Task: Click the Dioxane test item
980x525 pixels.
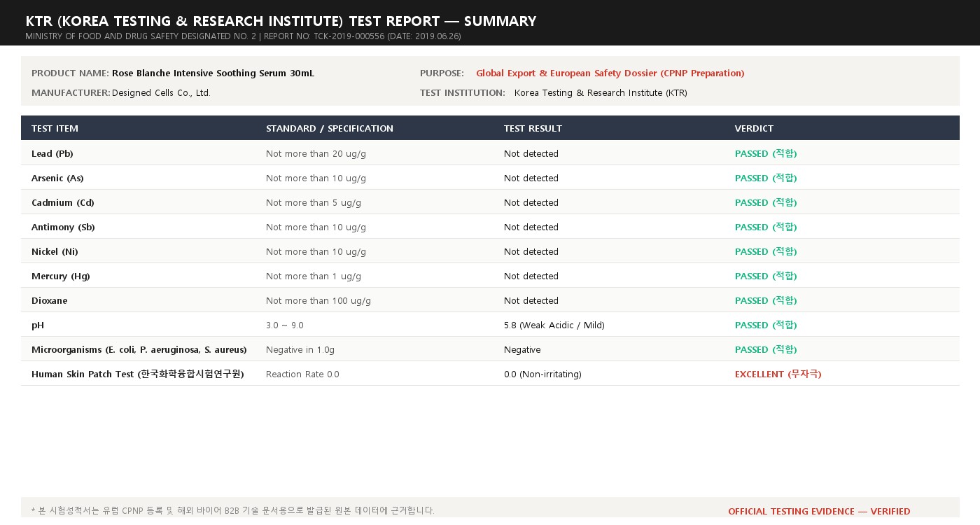Action: point(50,300)
